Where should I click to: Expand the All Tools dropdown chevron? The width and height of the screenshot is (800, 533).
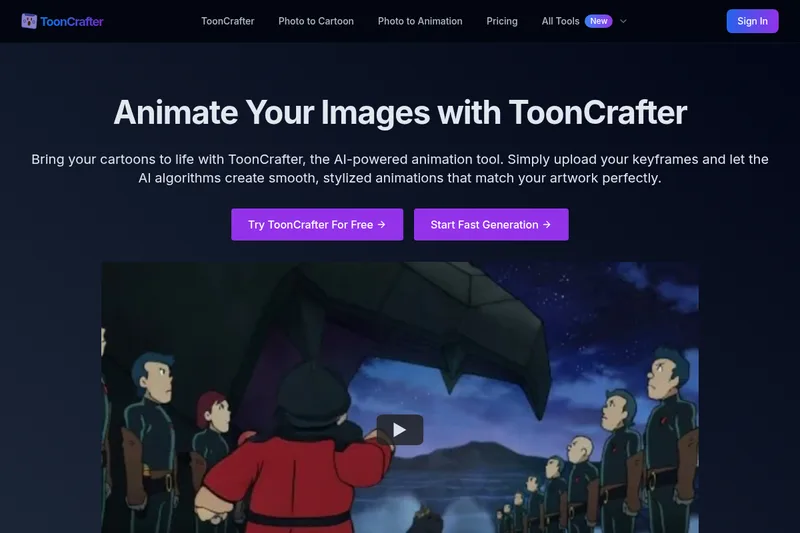[623, 21]
